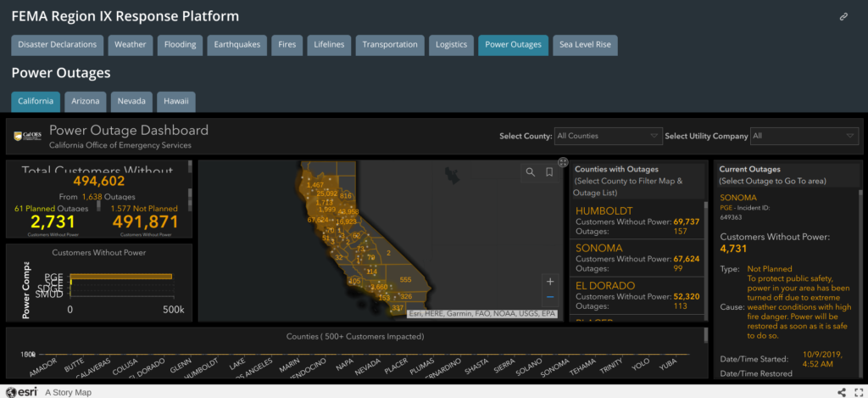Viewport: 868px width, 398px height.
Task: Select the Arizona state tab
Action: click(x=85, y=101)
